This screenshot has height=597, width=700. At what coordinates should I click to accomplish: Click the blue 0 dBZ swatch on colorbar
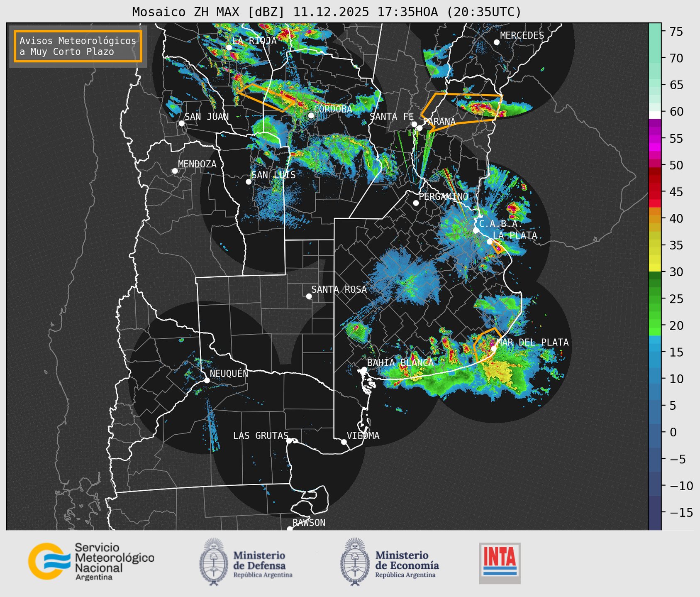pyautogui.click(x=655, y=432)
